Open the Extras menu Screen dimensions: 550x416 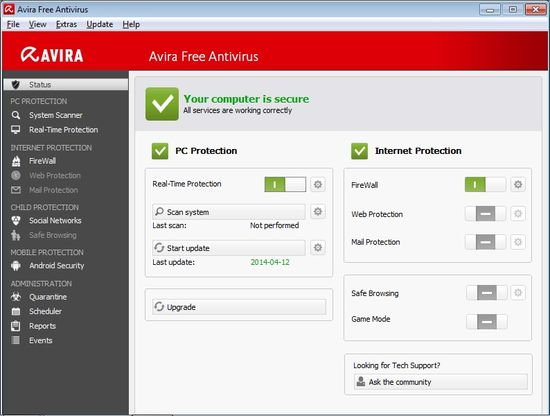[x=66, y=25]
